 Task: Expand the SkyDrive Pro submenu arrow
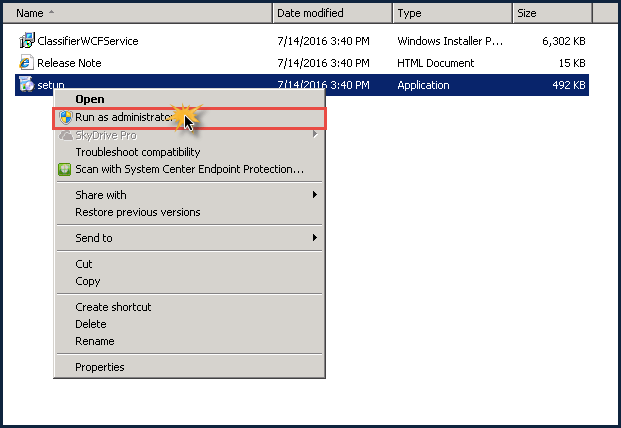[314, 135]
